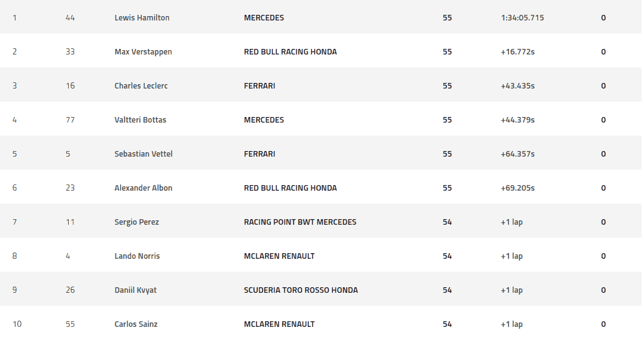
Task: Select SCUDERIA TORO ROSSO HONDA team name
Action: (x=301, y=290)
